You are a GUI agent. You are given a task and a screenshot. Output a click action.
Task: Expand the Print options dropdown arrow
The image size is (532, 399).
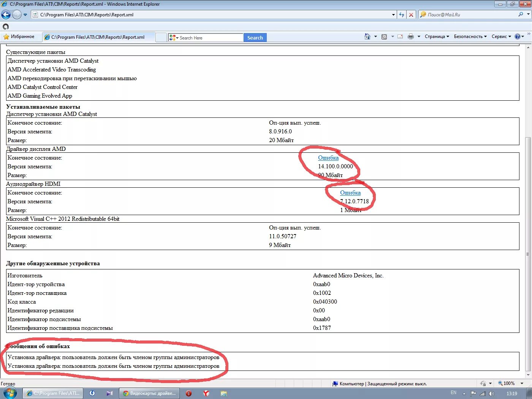click(x=419, y=37)
